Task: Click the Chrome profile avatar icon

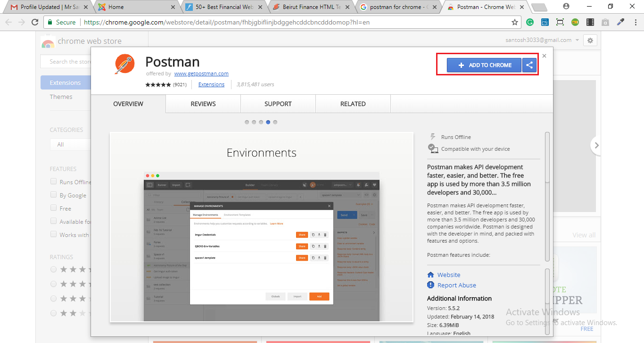Action: click(x=566, y=6)
